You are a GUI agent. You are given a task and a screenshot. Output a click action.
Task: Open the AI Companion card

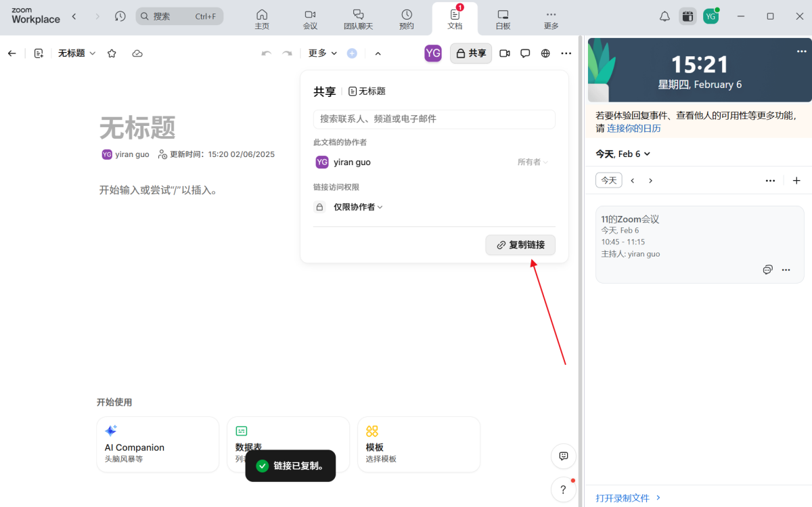[158, 444]
